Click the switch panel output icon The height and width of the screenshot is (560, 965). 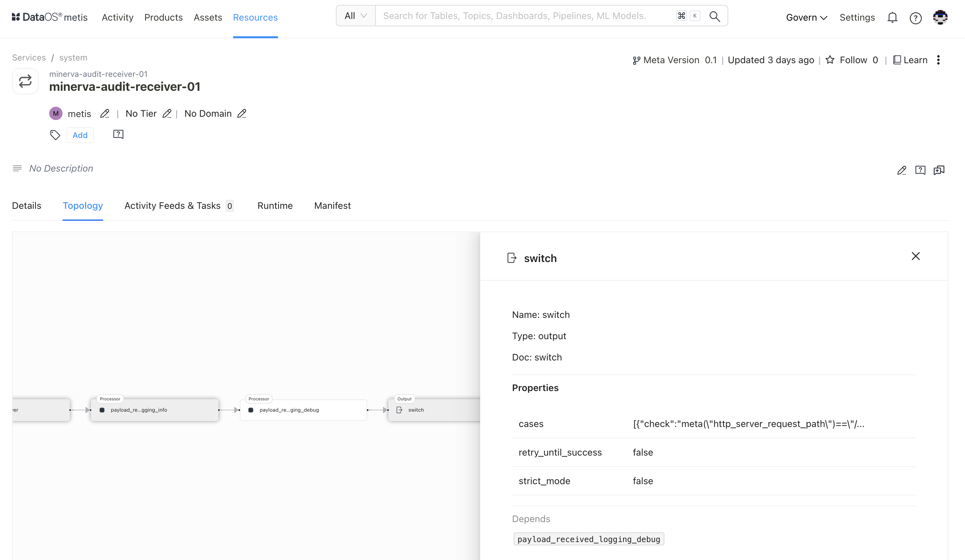[x=512, y=258]
